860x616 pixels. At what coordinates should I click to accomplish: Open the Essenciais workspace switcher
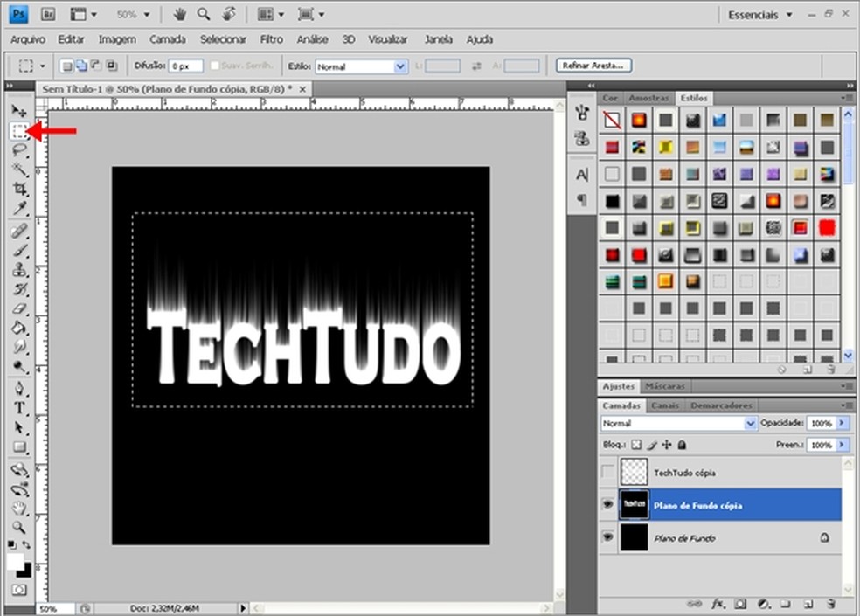pos(760,15)
